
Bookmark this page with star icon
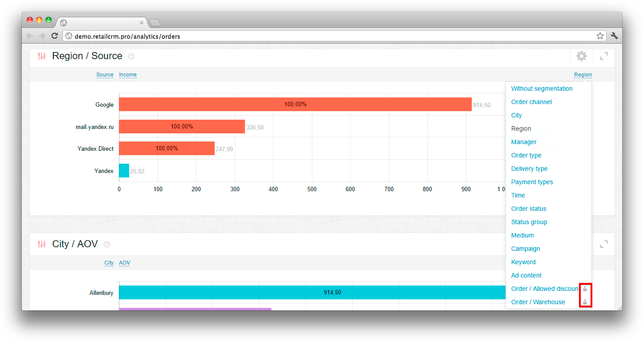point(600,36)
